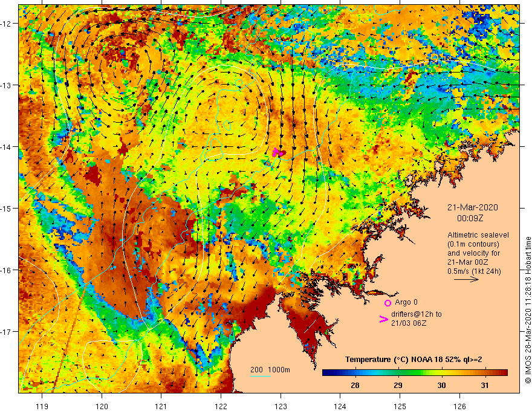Click the 'and velocity for' text line
Image resolution: width=532 pixels, height=411 pixels.
click(473, 253)
